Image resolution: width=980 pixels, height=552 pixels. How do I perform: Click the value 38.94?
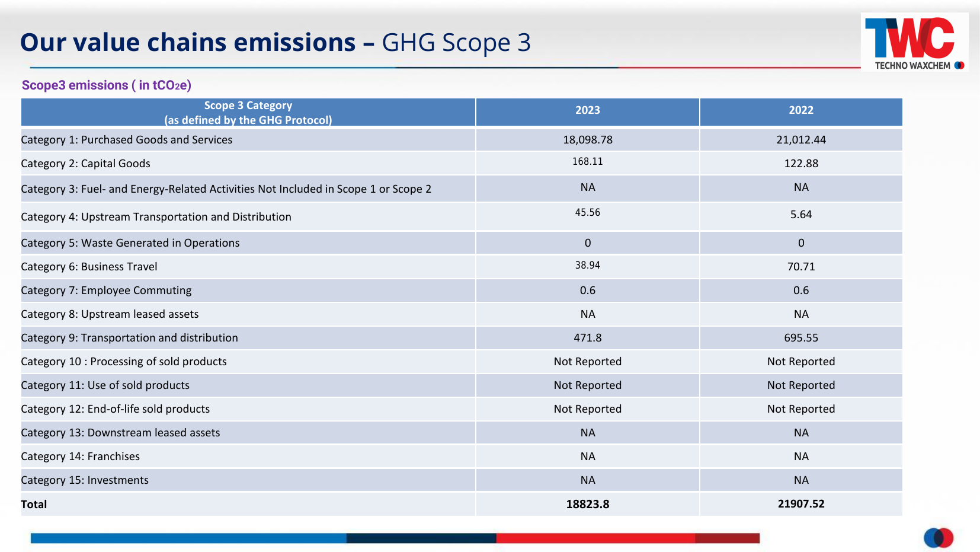pyautogui.click(x=588, y=265)
